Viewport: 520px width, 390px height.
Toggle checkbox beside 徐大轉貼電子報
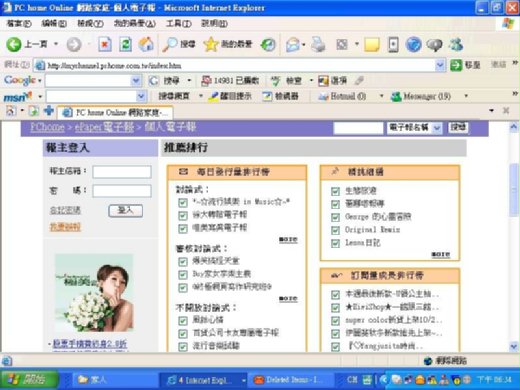coord(183,216)
